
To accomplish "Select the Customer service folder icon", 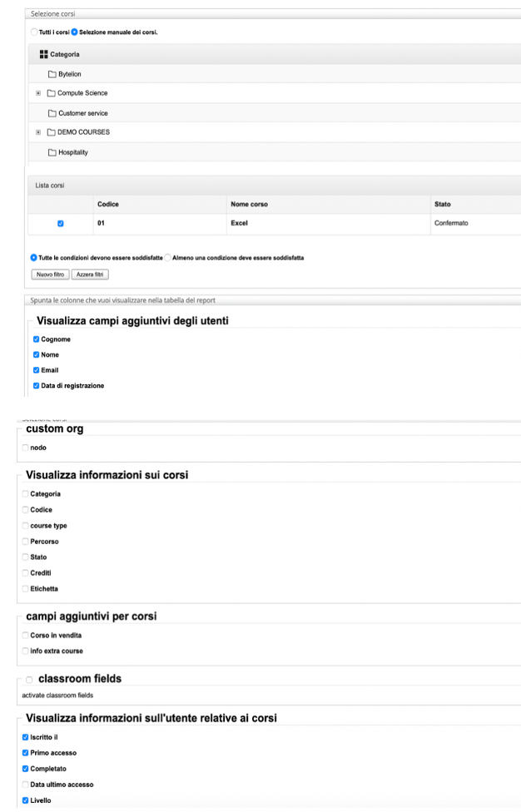I will (52, 113).
